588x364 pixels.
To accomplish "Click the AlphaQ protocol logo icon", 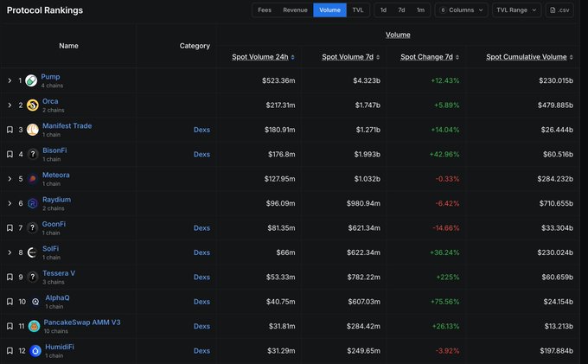I will (35, 302).
